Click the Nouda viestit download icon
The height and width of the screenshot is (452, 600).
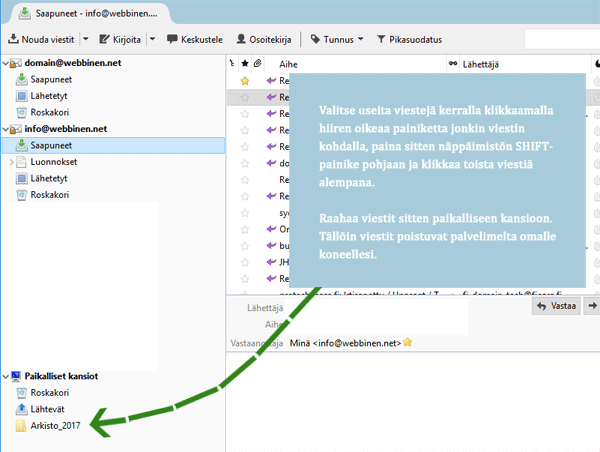tap(13, 39)
